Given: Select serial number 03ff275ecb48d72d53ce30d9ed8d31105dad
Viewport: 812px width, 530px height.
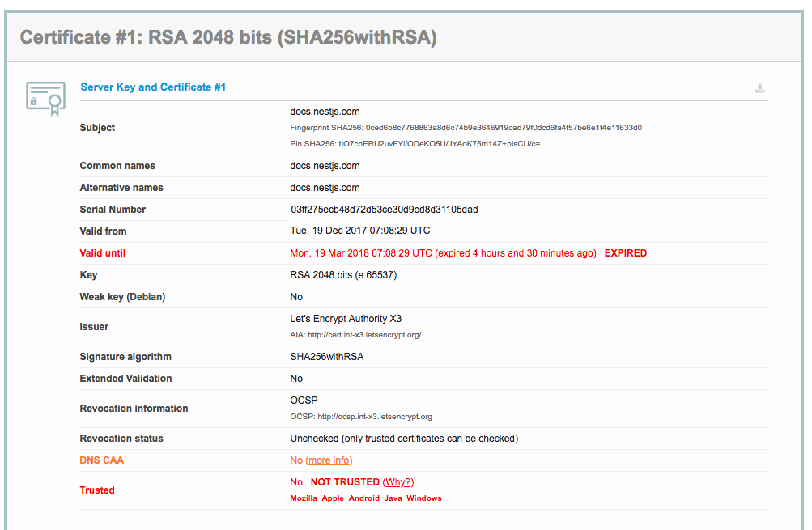Looking at the screenshot, I should coord(385,210).
